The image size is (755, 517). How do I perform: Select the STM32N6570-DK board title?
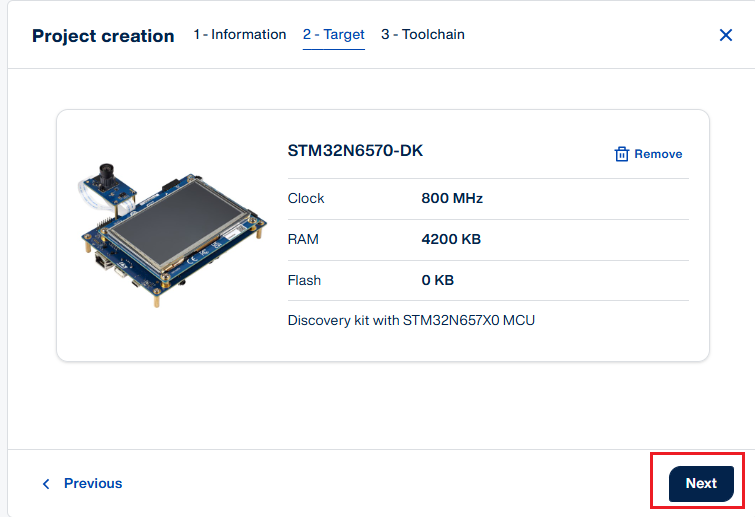point(355,151)
